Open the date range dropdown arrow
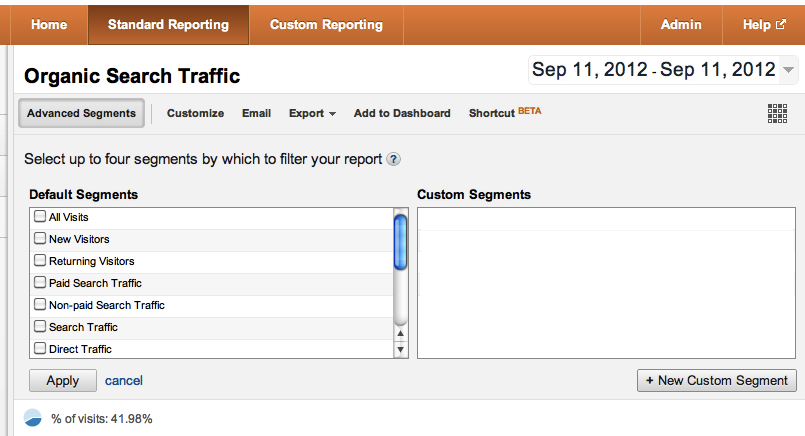Screen dimensions: 805x436 [x=788, y=70]
